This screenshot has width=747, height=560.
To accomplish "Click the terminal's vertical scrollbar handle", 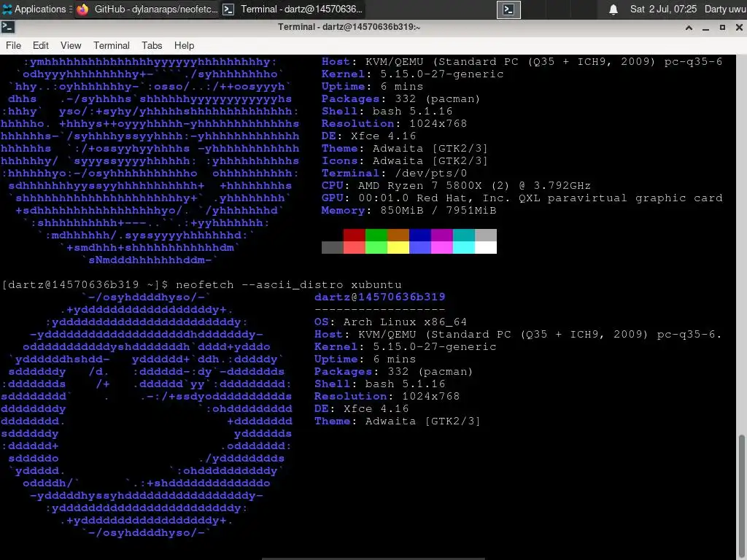I will [x=742, y=495].
